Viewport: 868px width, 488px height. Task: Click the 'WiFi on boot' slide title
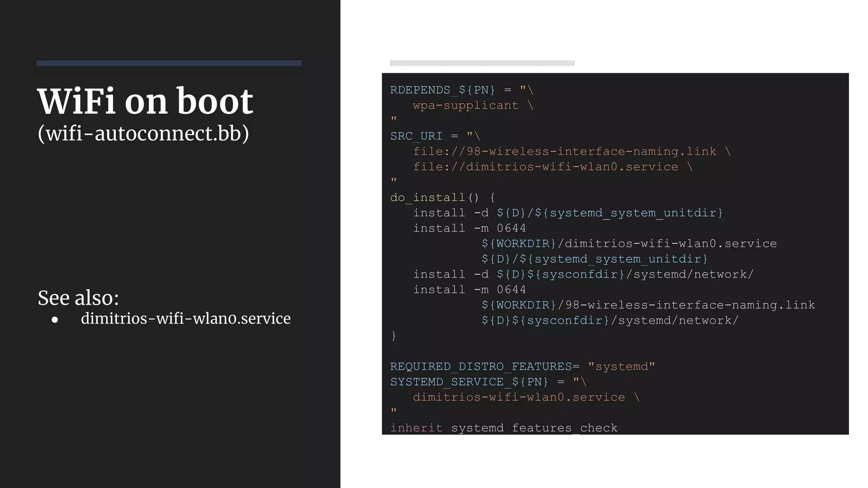[x=145, y=101]
